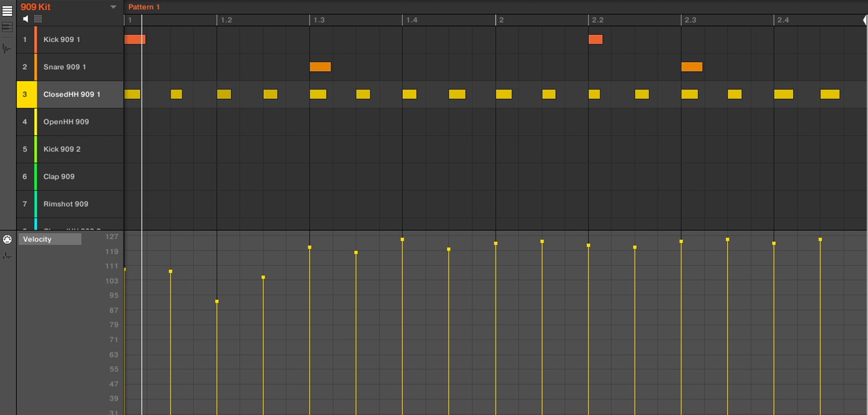
Task: Click velocity scale value 127
Action: point(112,237)
